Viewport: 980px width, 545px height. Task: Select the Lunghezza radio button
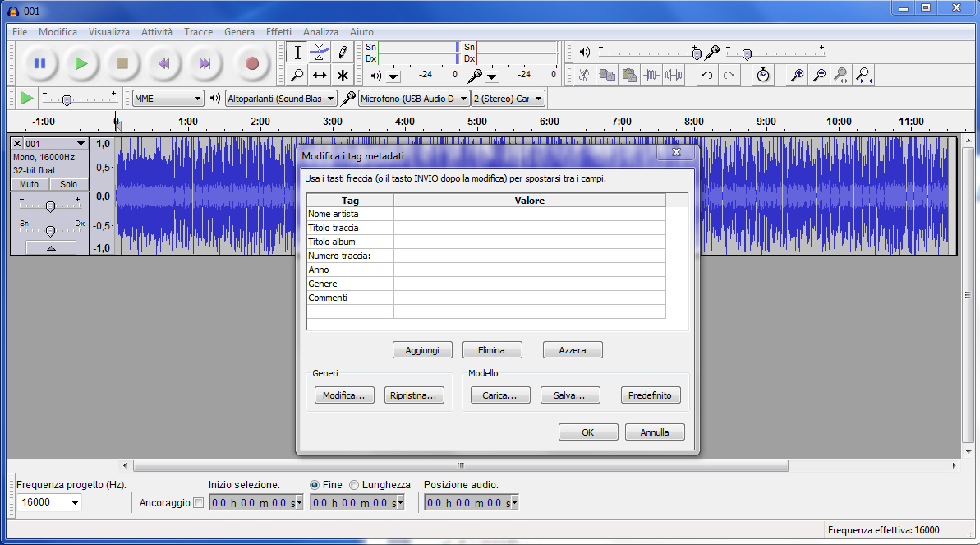pos(354,485)
